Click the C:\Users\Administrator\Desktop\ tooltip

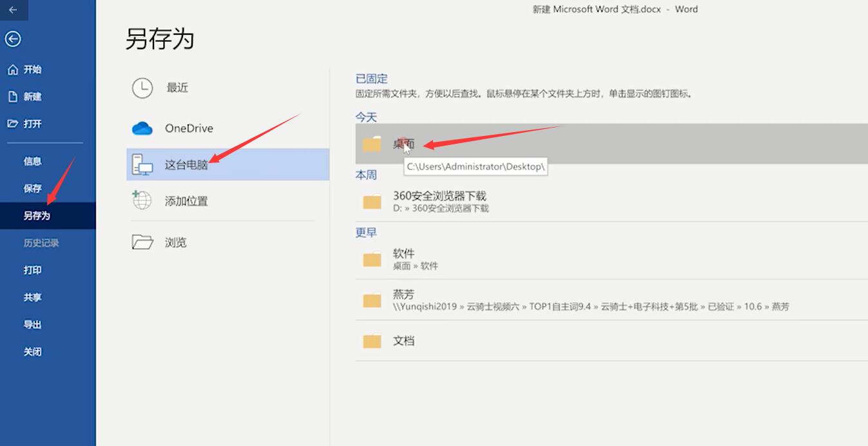(x=476, y=166)
